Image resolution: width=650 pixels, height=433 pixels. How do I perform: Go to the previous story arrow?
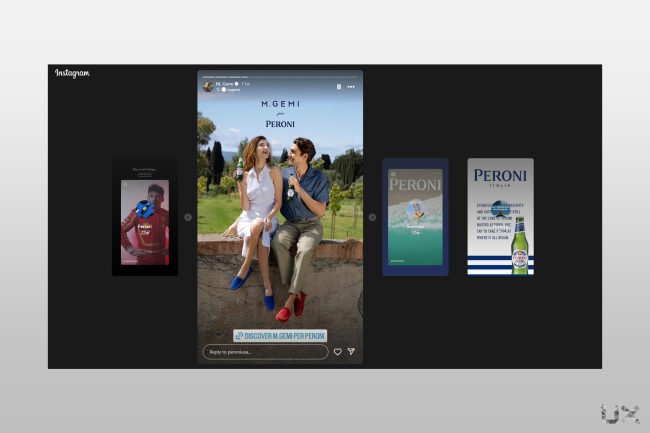coord(187,217)
